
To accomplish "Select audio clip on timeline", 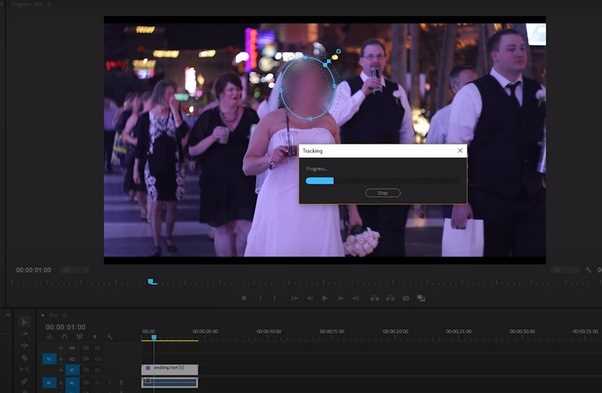I will point(170,382).
